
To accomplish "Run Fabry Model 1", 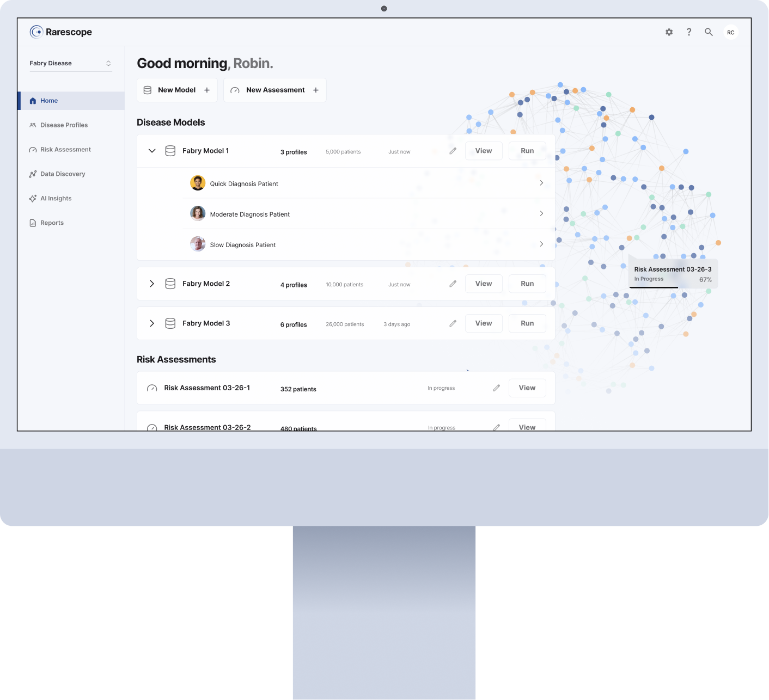I will coord(527,151).
